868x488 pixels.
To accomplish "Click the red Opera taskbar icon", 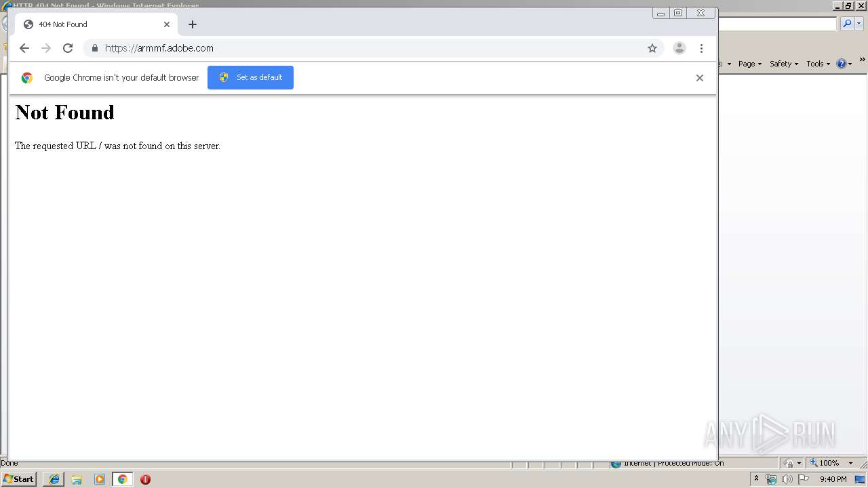I will pyautogui.click(x=145, y=479).
